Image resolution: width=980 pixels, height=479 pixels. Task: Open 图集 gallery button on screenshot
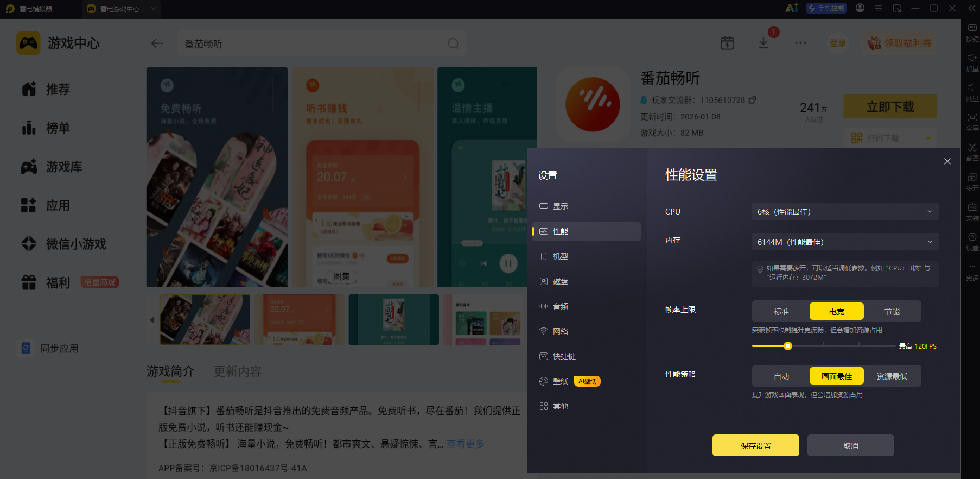point(341,276)
